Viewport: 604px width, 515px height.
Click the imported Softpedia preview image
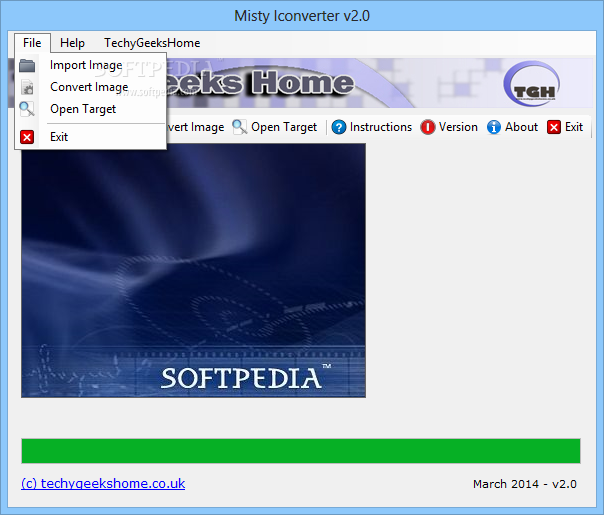193,270
